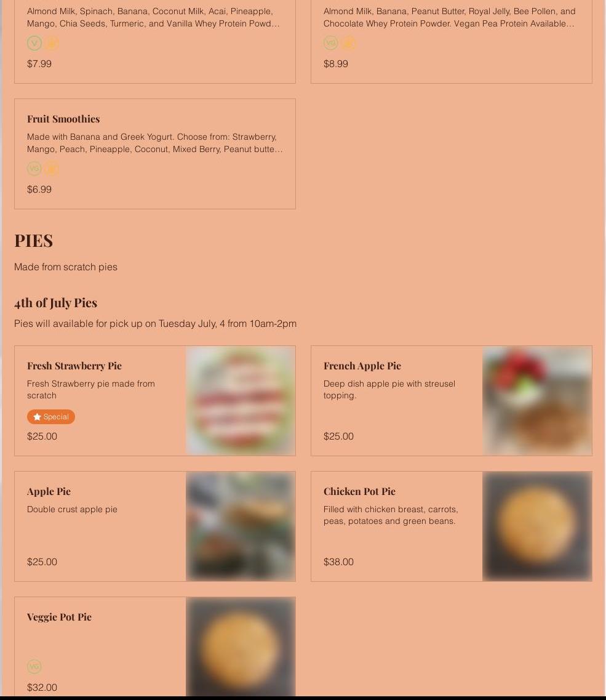Open the Veggie Pot Pie photo

click(x=241, y=646)
